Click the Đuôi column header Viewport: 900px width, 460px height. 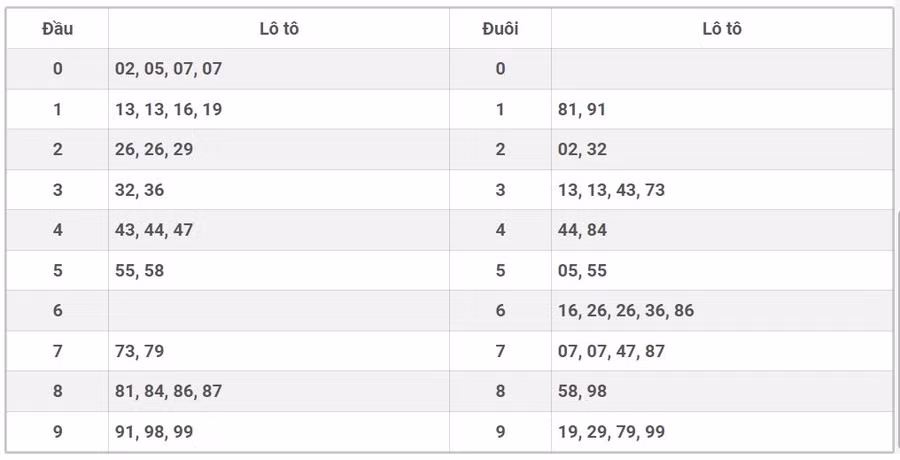coord(500,29)
